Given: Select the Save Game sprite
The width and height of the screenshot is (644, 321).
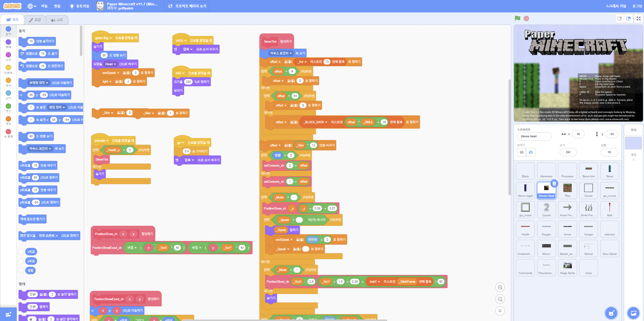Looking at the screenshot, I should [610, 248].
